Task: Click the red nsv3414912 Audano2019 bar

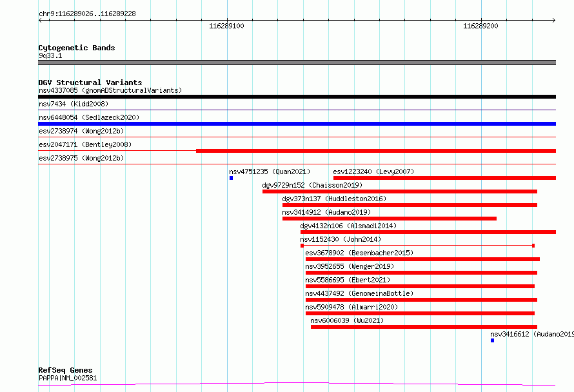Action: [390, 219]
